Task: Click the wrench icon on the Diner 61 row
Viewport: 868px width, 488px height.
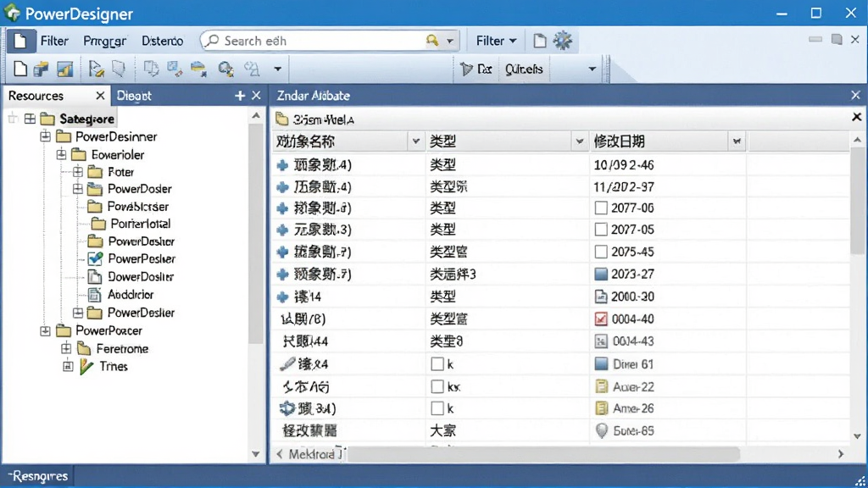Action: pos(287,364)
